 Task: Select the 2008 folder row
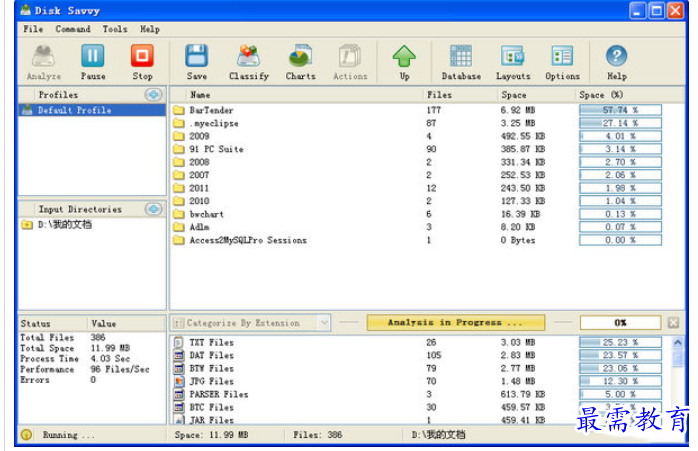point(417,162)
